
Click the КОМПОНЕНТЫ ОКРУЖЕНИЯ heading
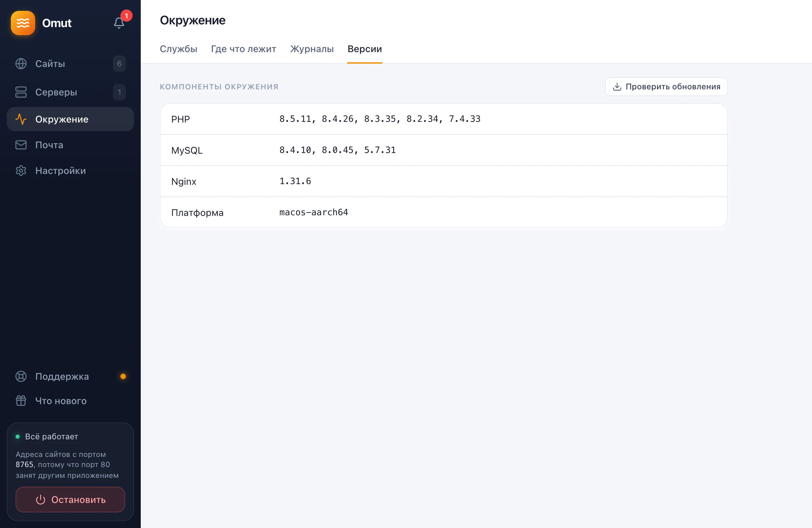[x=219, y=87]
